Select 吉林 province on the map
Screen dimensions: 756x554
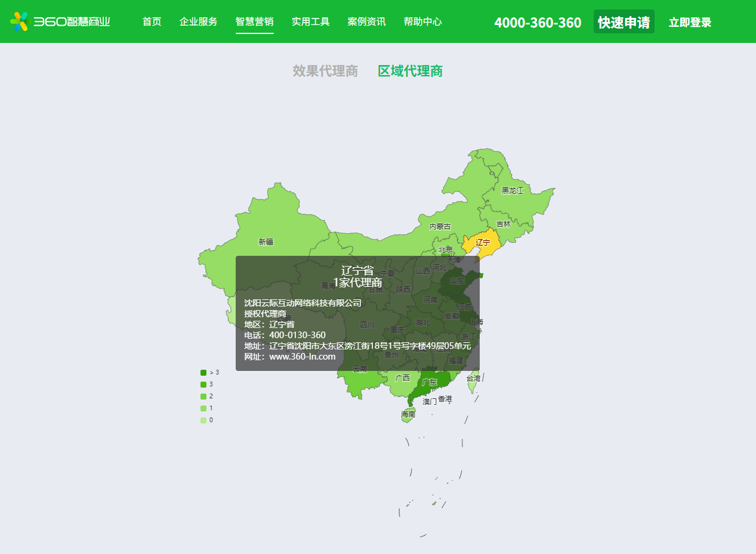coord(504,224)
